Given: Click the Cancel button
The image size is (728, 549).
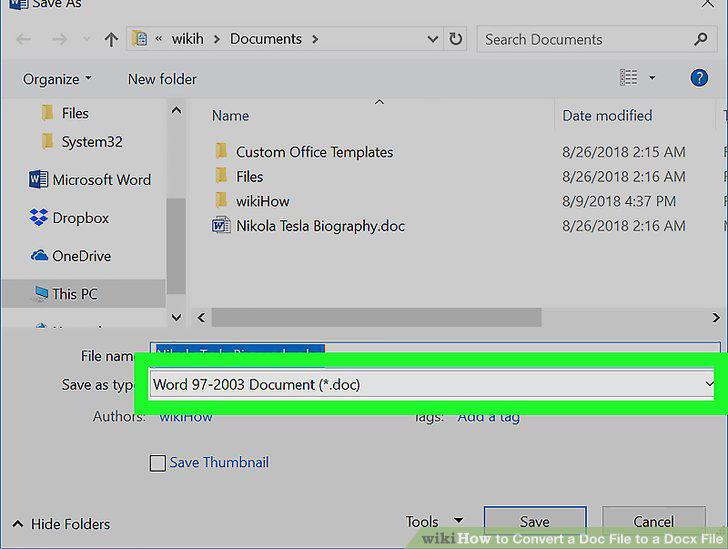Looking at the screenshot, I should click(653, 522).
